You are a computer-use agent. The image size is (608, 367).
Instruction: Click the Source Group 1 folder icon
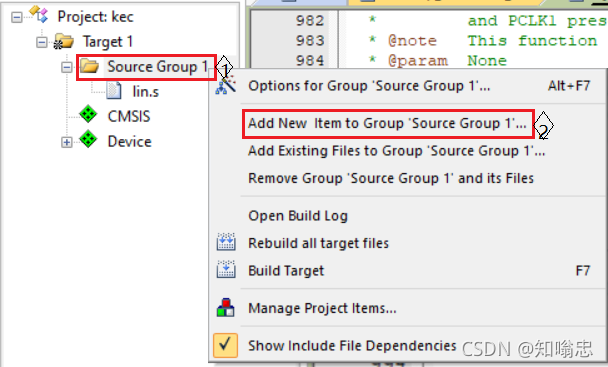coord(90,66)
